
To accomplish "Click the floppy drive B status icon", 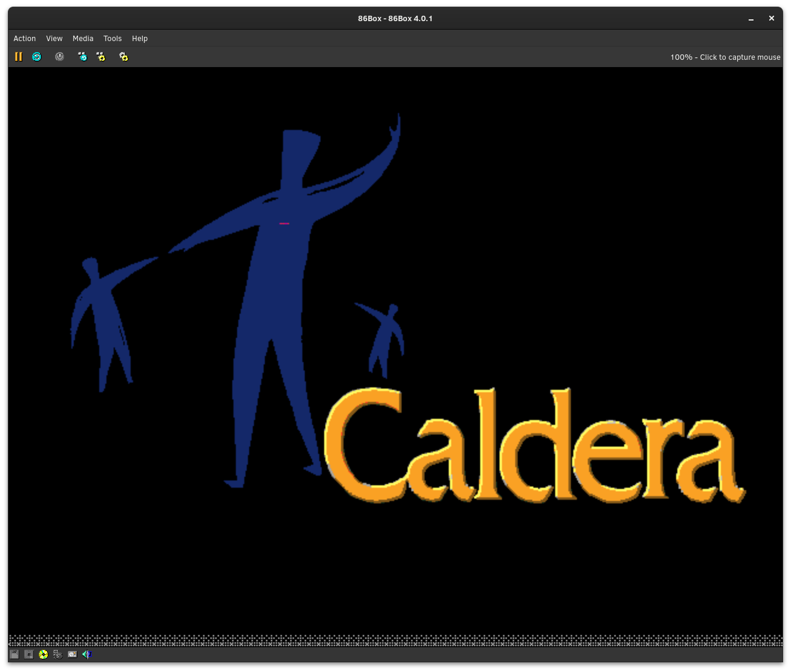I will pos(28,654).
